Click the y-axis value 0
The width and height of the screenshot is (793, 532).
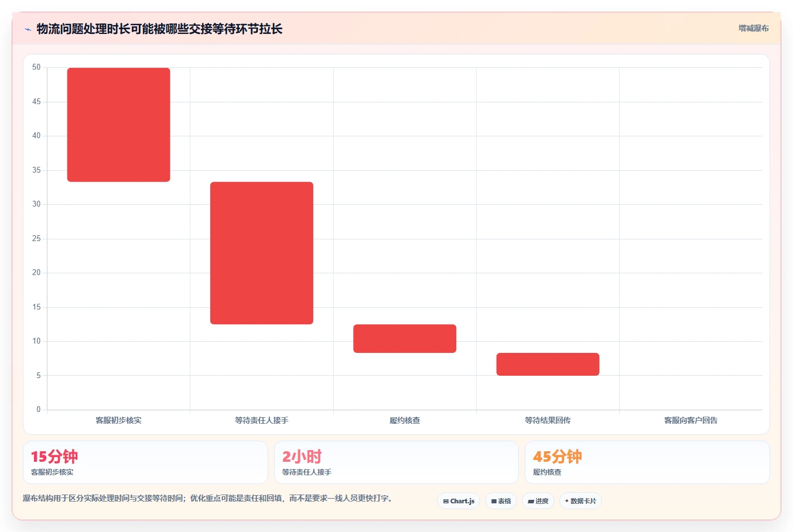pos(39,410)
